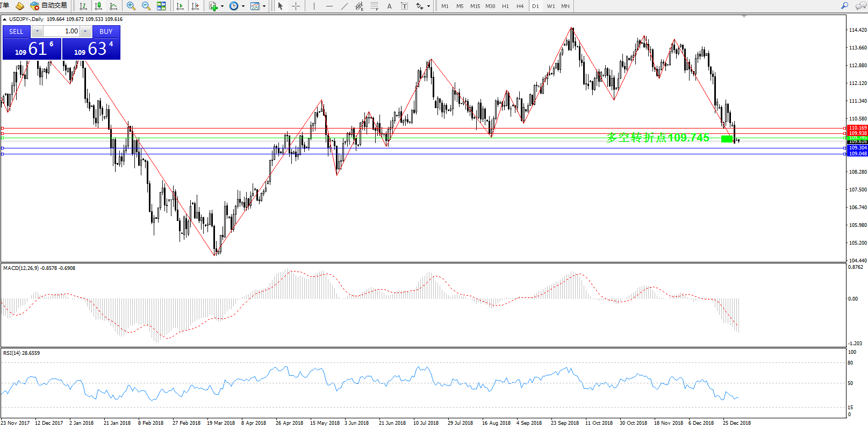Open the indicators list dropdown arrow
Screen dimensions: 868x428
click(x=222, y=6)
